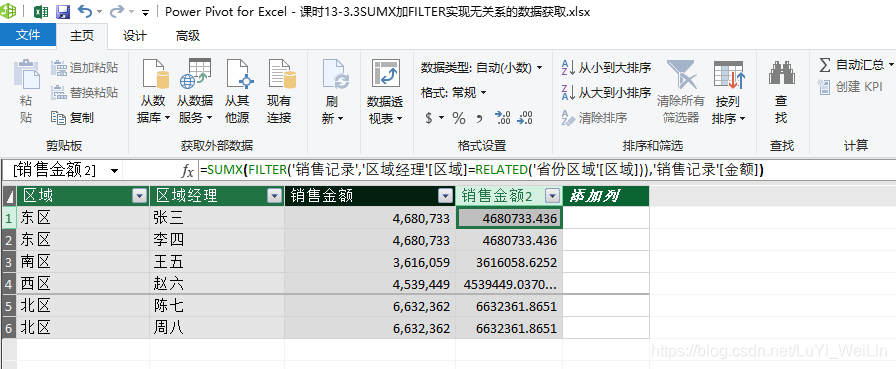
Task: Sort largest to smallest (从大到小排序)
Action: pos(606,92)
